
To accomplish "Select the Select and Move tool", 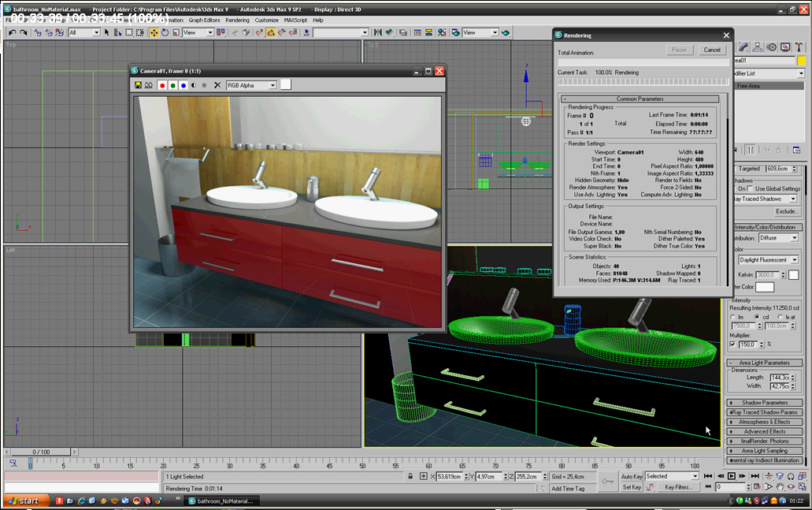I will (x=154, y=32).
